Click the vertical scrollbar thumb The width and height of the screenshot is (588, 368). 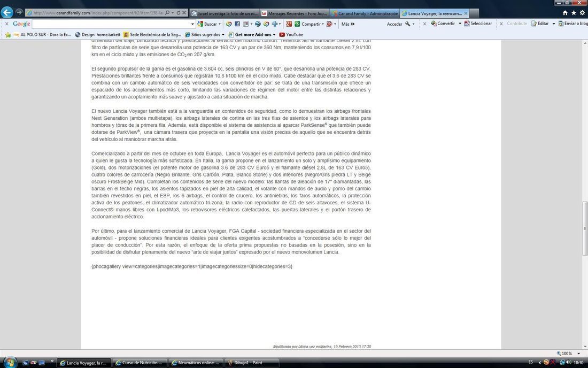pos(584,228)
